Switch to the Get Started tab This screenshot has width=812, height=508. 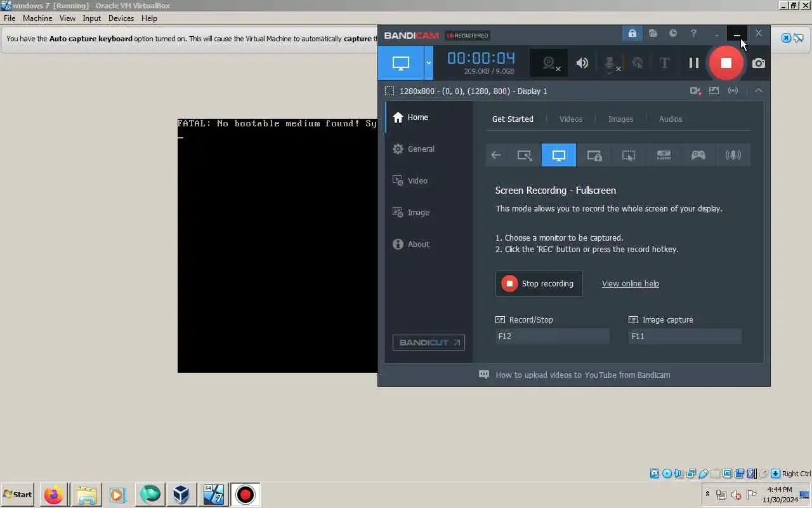pyautogui.click(x=513, y=119)
